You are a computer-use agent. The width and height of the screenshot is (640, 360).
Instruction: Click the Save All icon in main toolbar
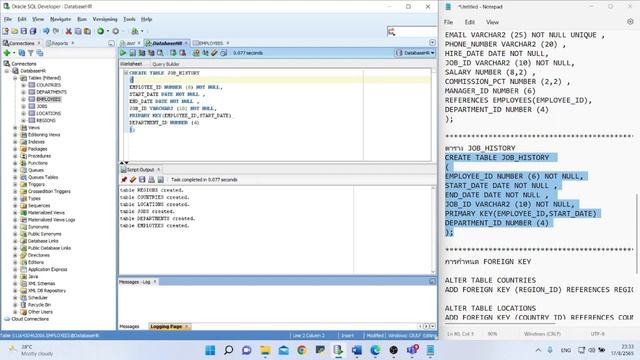point(33,31)
